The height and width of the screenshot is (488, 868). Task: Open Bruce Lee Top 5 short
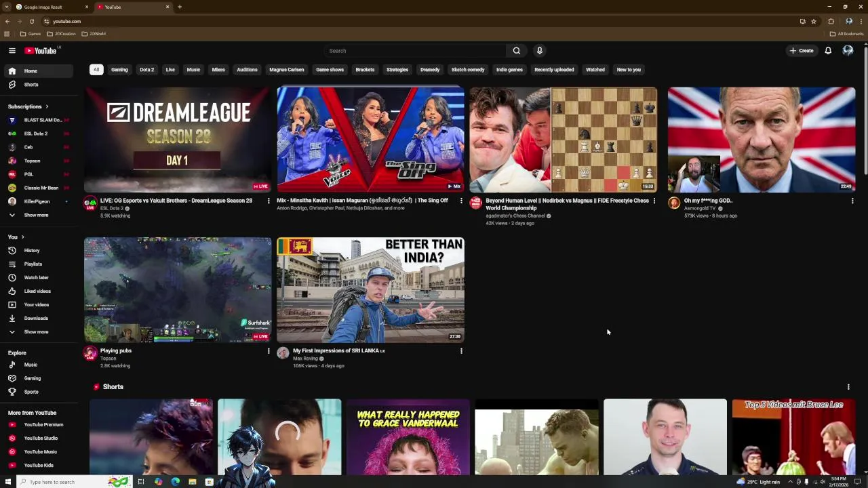794,437
